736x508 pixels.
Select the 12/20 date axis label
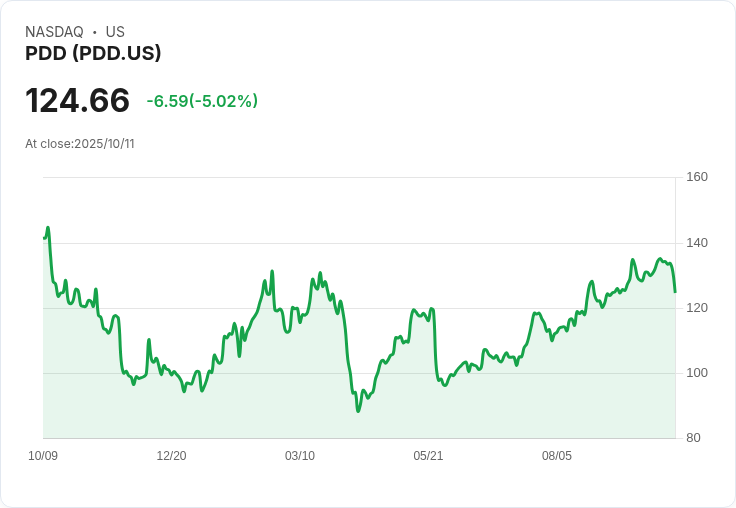click(171, 456)
